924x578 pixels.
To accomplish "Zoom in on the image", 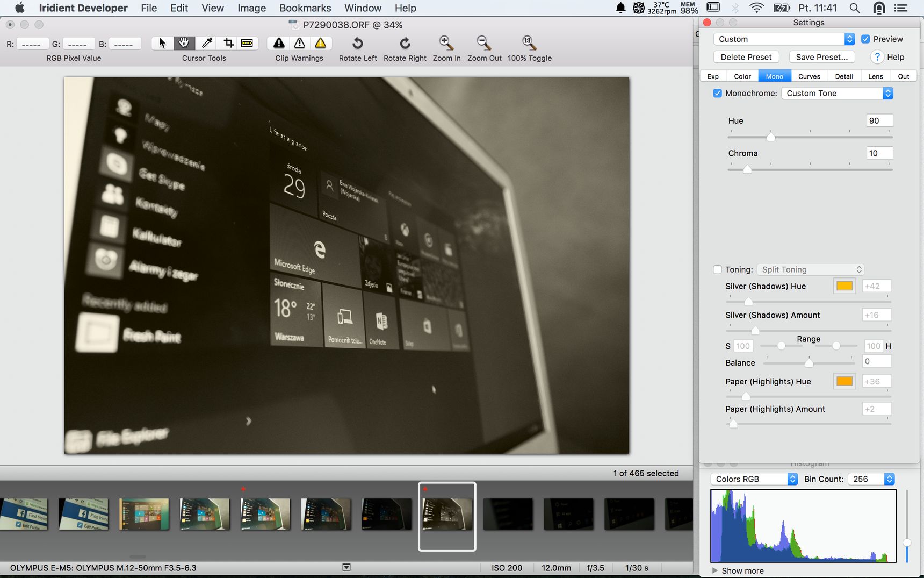I will [446, 43].
